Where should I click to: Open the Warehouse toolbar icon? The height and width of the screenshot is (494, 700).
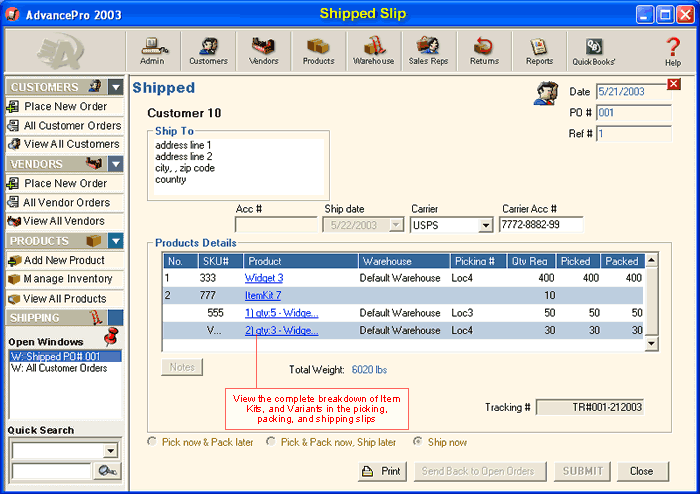374,51
